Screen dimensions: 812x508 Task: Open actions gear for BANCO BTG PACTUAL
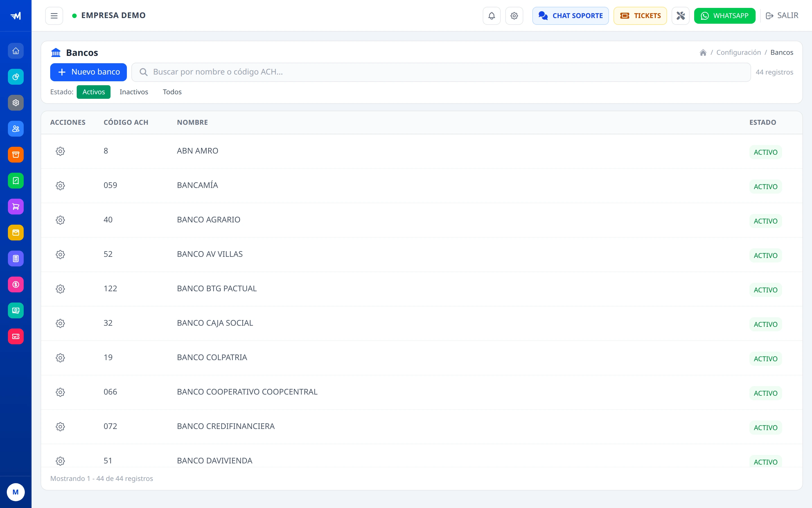[60, 289]
